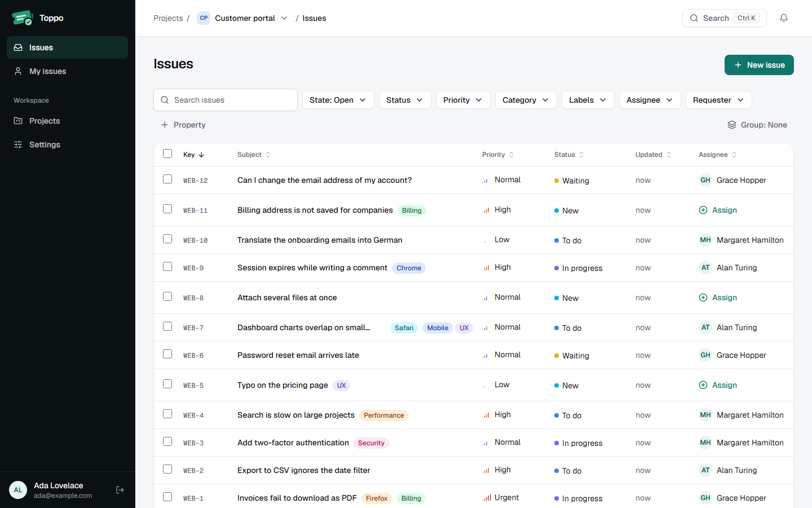
Task: Tick the checkbox for WEB-9
Action: coord(167,266)
